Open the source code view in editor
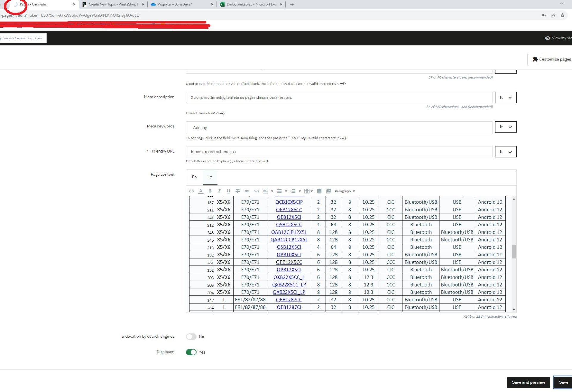The height and width of the screenshot is (392, 572). 192,191
